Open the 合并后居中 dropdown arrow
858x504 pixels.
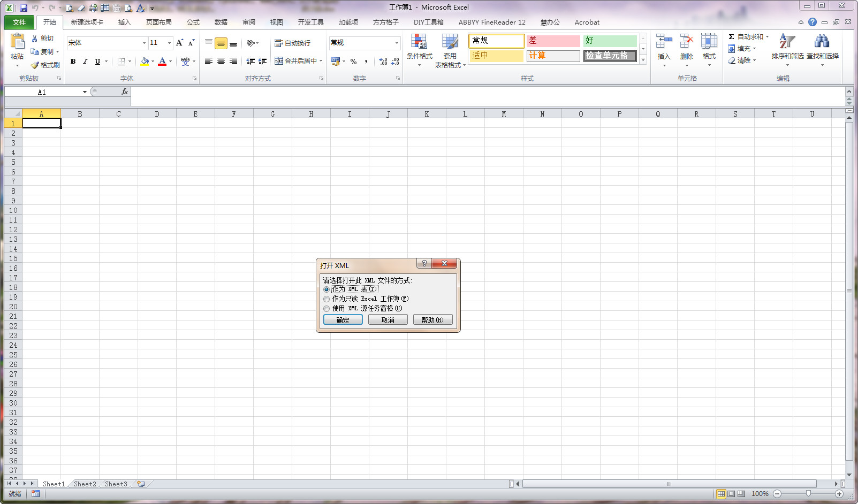tap(321, 61)
